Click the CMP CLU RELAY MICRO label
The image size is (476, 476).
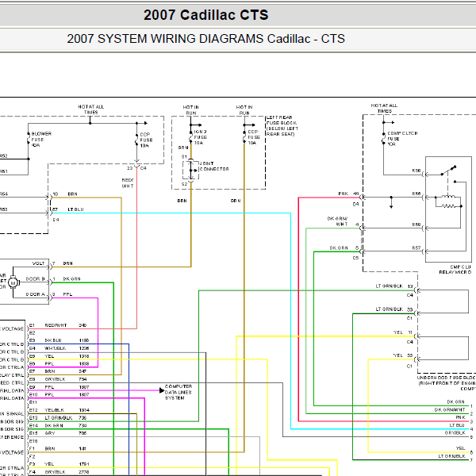455,270
